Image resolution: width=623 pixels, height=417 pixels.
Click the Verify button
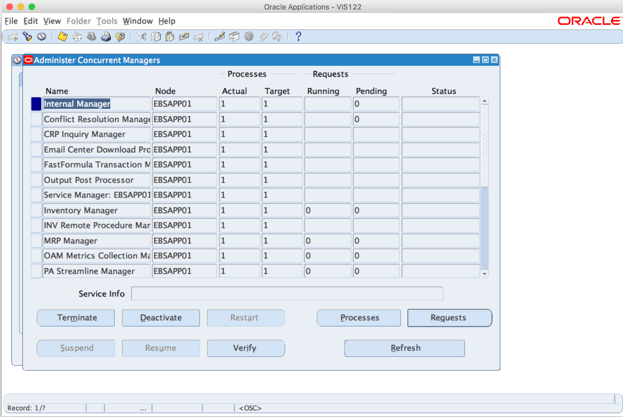[245, 348]
